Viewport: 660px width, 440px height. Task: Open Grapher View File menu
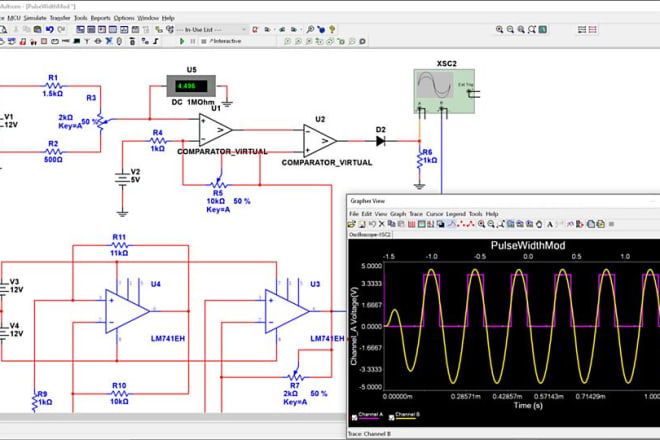click(354, 214)
